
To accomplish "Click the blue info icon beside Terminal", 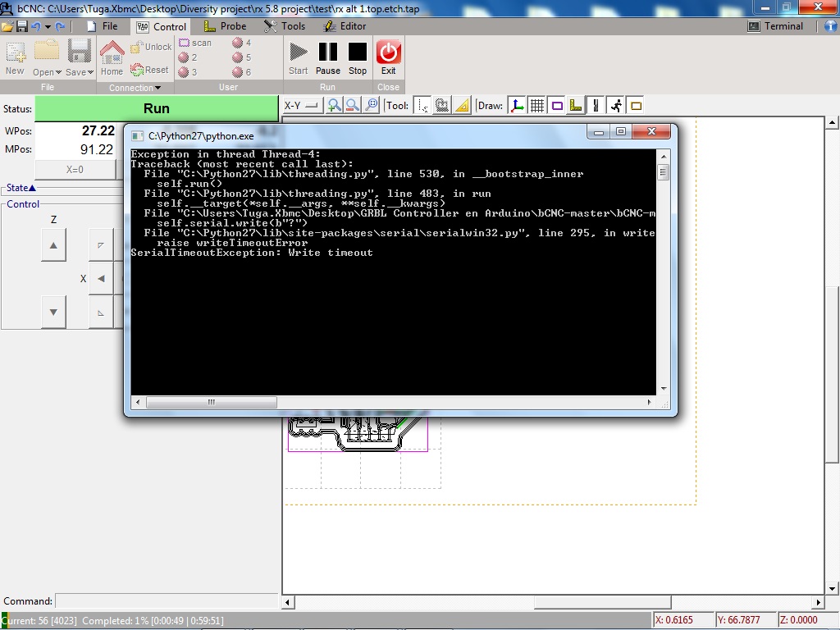I will pyautogui.click(x=832, y=26).
